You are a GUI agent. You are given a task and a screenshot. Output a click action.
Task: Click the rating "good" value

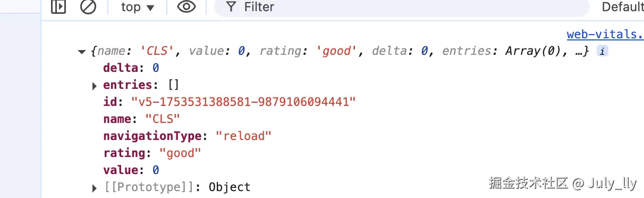[x=181, y=153]
